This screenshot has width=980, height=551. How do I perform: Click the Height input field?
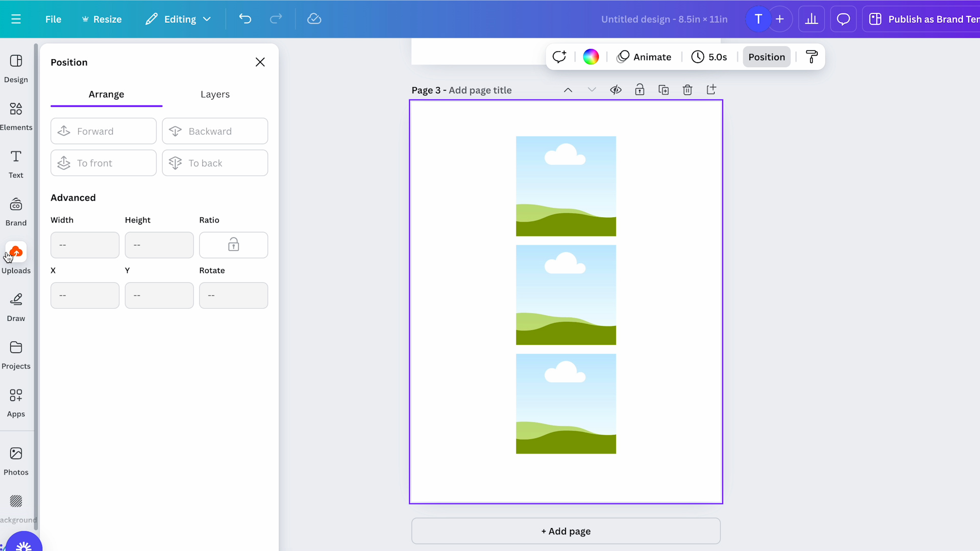tap(159, 245)
